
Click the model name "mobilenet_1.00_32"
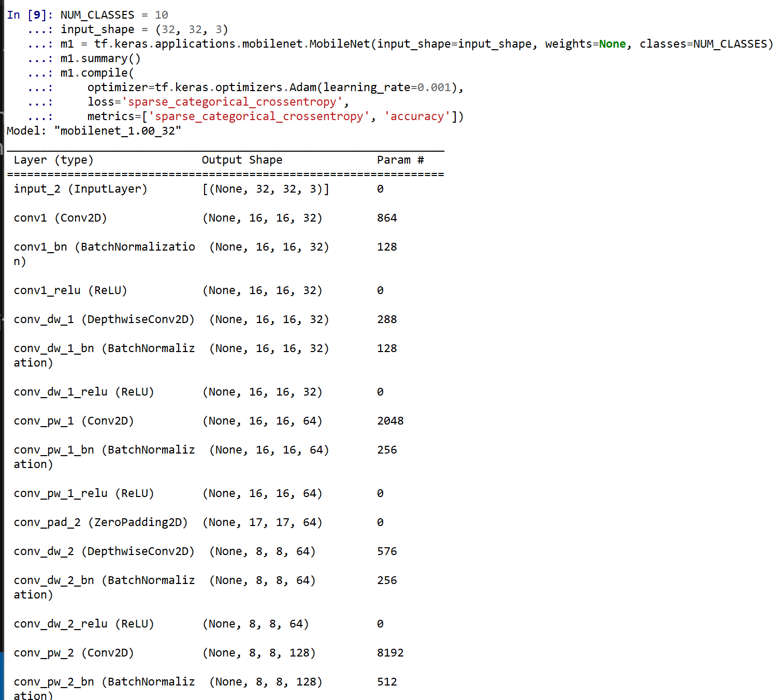tap(118, 131)
